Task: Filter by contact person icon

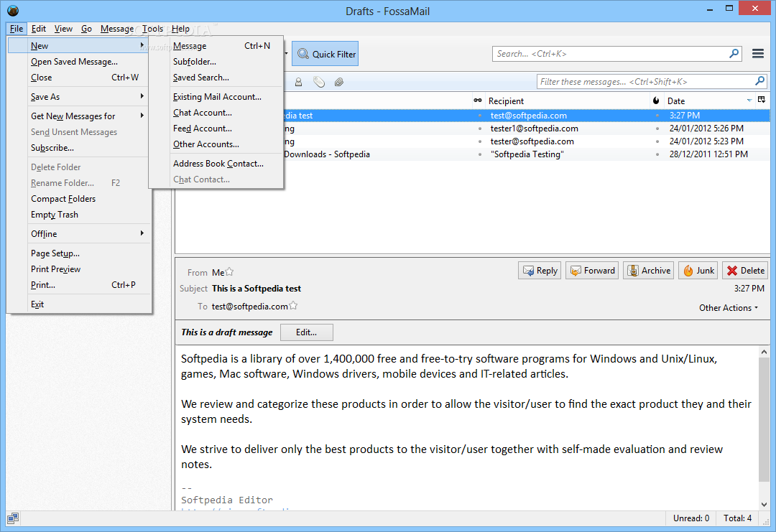Action: tap(298, 82)
